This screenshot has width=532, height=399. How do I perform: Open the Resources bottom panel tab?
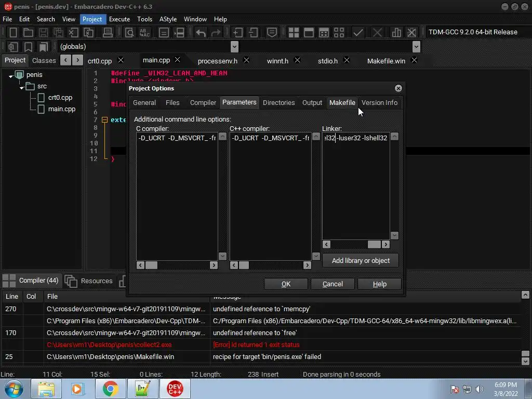click(89, 281)
